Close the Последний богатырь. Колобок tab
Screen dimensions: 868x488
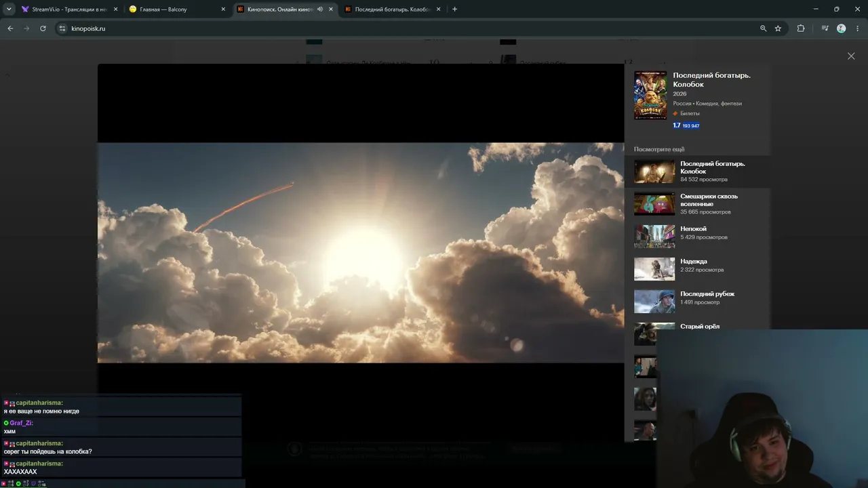point(438,9)
